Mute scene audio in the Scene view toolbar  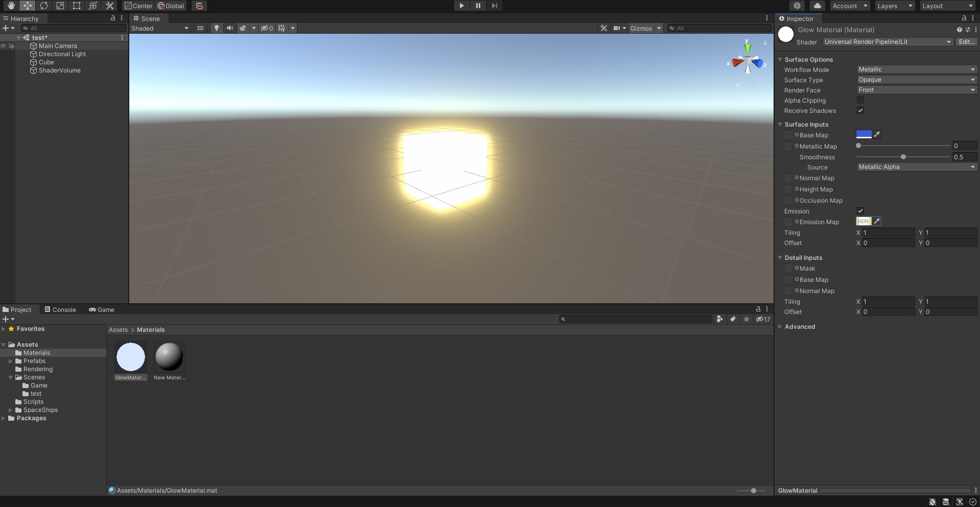tap(229, 28)
